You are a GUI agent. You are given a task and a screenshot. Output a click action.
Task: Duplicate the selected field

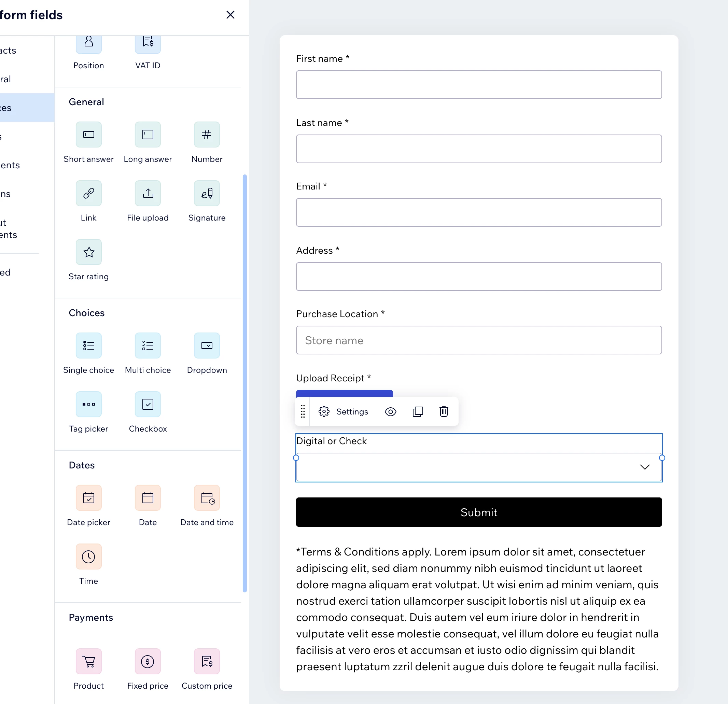(418, 411)
